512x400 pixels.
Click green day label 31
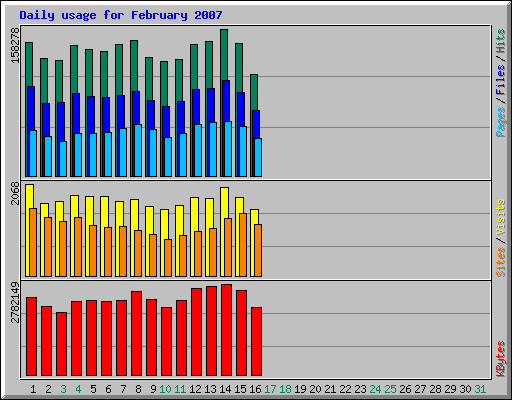pyautogui.click(x=480, y=389)
